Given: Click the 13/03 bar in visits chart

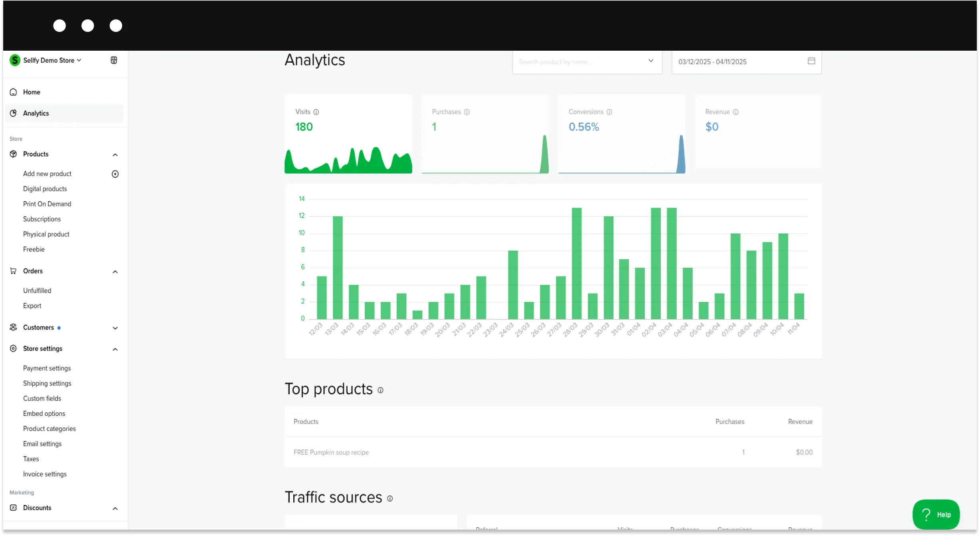Looking at the screenshot, I should click(x=338, y=268).
